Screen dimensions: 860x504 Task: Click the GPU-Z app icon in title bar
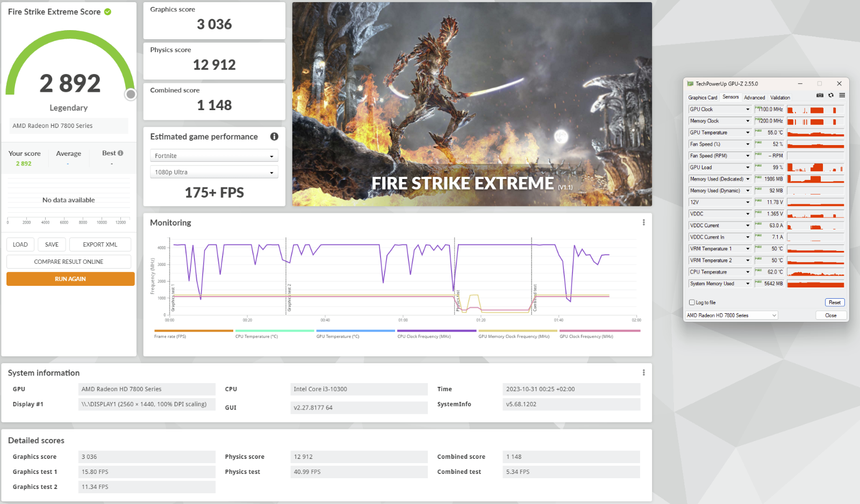coord(691,84)
